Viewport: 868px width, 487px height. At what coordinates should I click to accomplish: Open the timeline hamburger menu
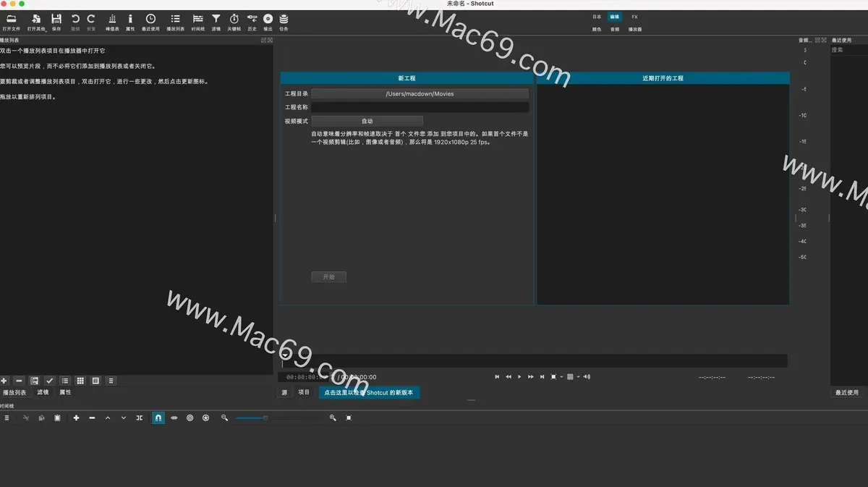[7, 418]
